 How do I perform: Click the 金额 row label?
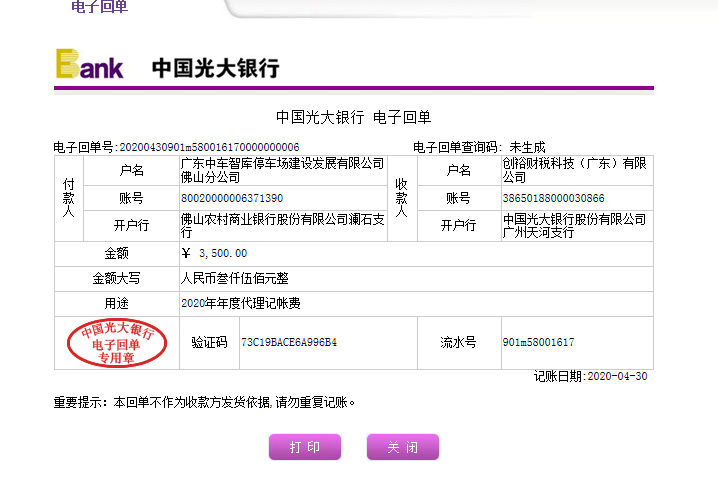(116, 254)
